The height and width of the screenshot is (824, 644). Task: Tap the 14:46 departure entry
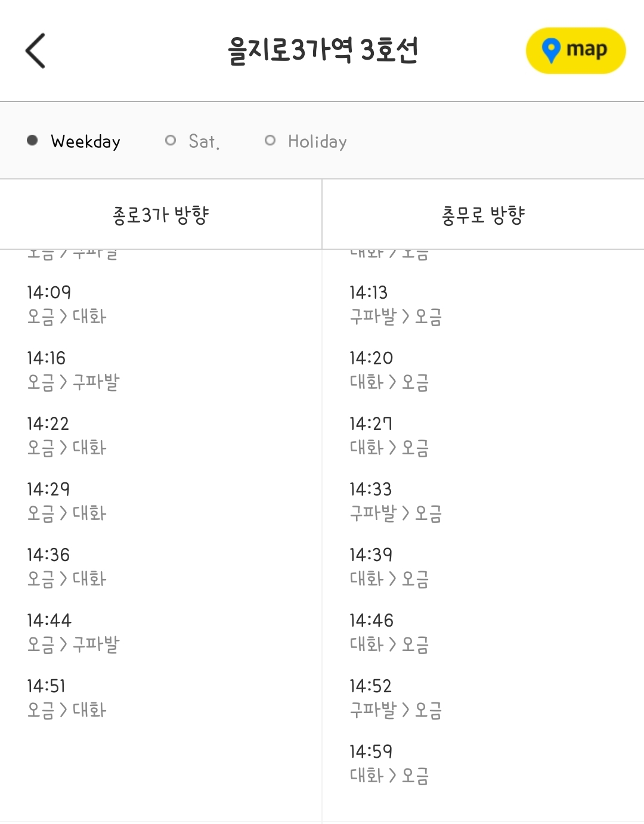click(x=389, y=632)
